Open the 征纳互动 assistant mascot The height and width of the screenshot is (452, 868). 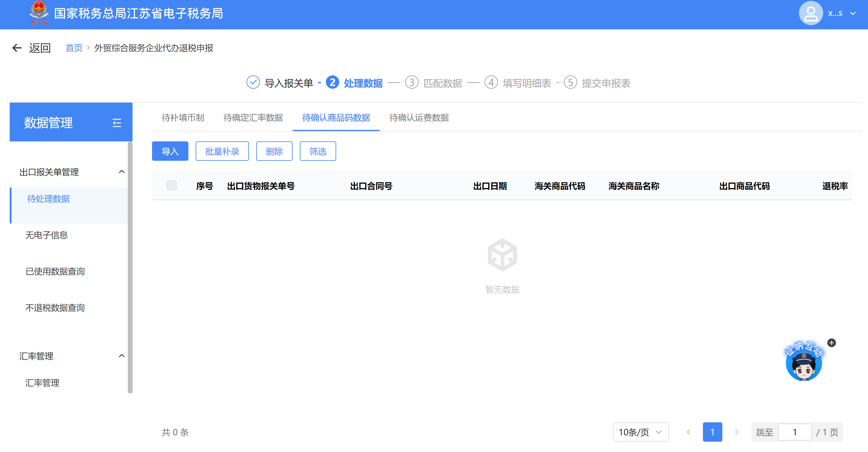tap(803, 364)
